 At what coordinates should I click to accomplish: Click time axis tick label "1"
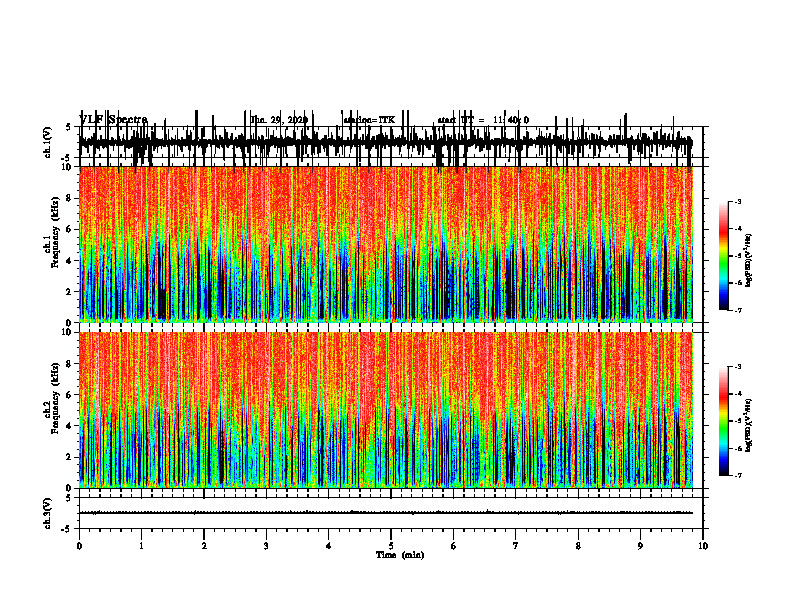click(x=141, y=546)
